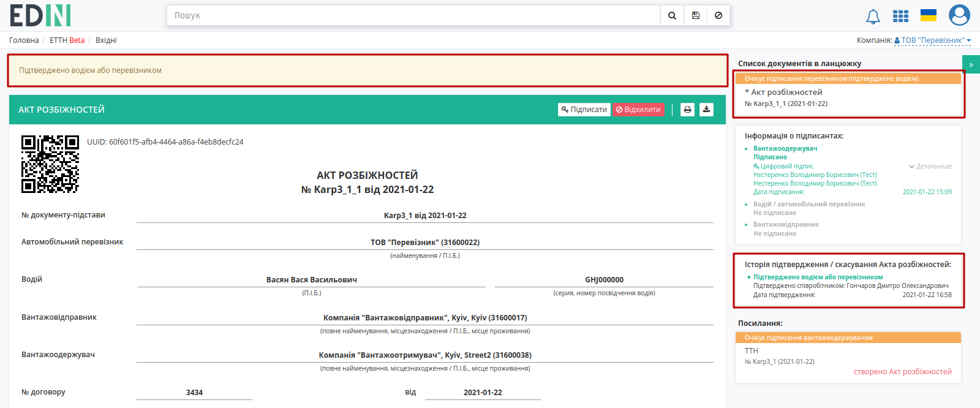Open the user profile avatar

tap(959, 15)
